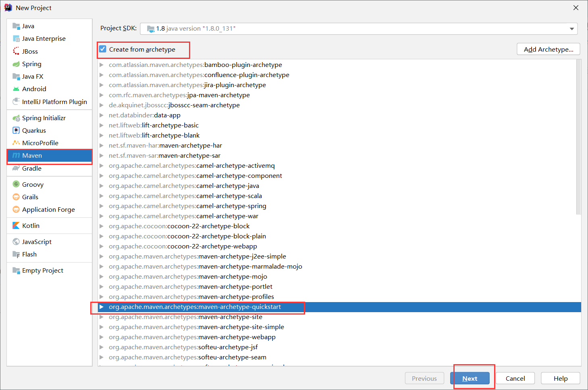The image size is (588, 390).
Task: Select camel-archetype-war in list
Action: click(339, 216)
